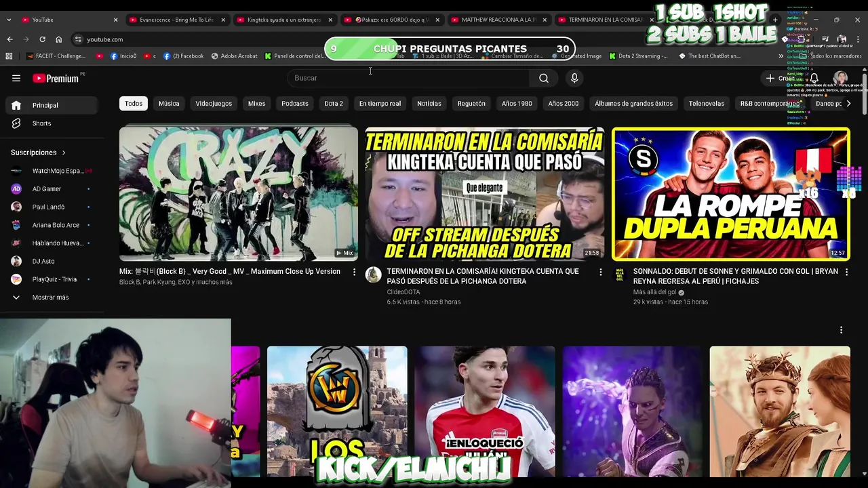The image size is (868, 488).
Task: Close the Pakazs GORDO browser tab
Action: pos(437,20)
